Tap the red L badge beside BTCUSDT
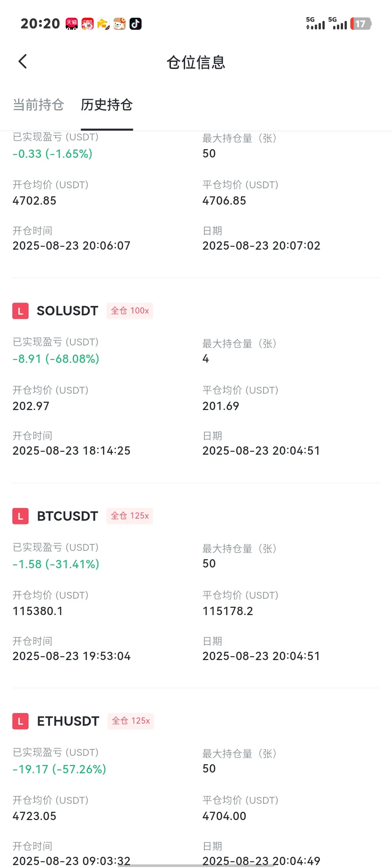The image size is (392, 868). click(20, 516)
